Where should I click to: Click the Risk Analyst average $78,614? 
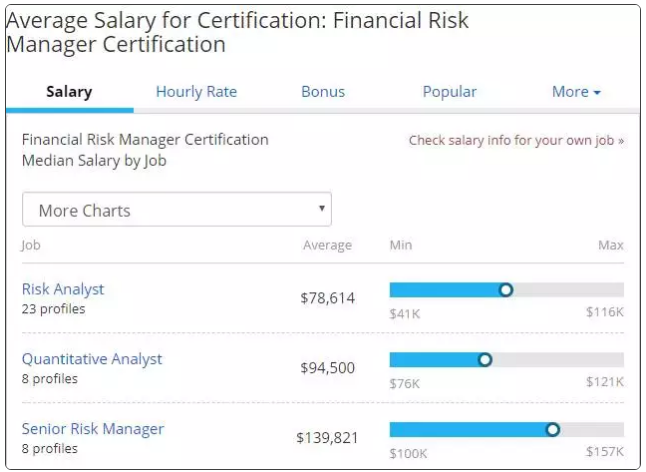[327, 298]
